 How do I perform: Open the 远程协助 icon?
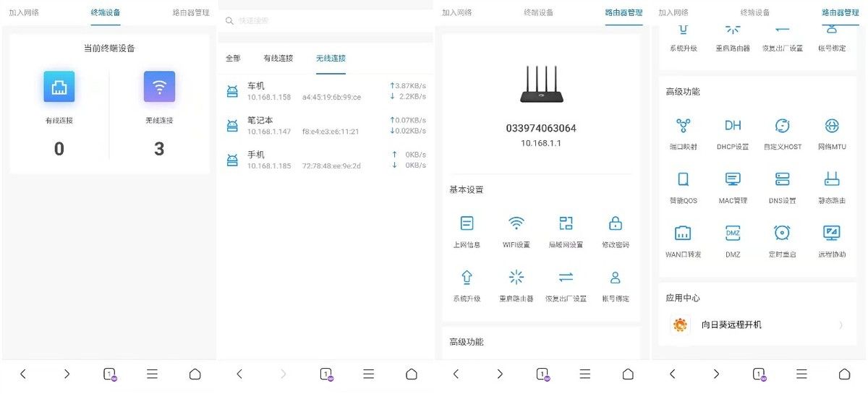pyautogui.click(x=832, y=233)
